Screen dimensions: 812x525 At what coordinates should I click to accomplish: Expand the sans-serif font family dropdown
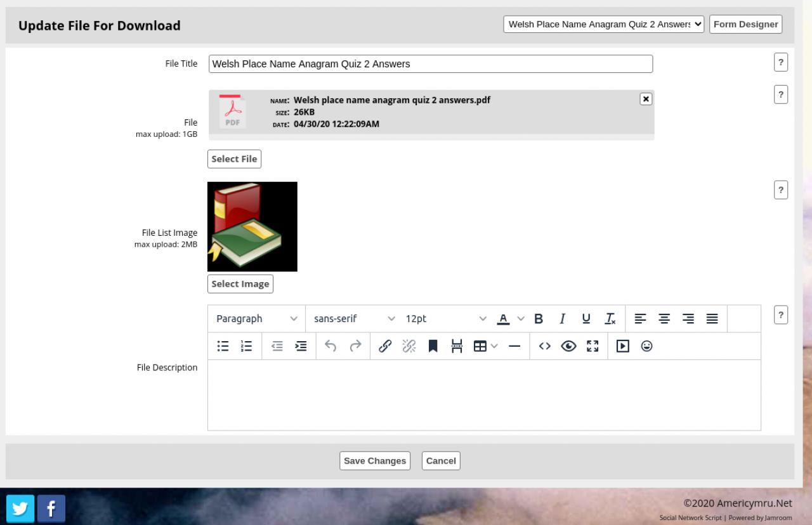[354, 319]
